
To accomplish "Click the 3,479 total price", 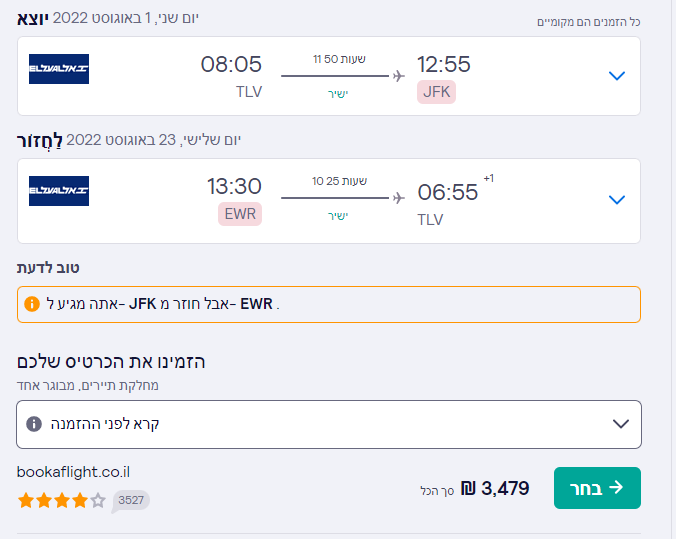I will tap(505, 488).
